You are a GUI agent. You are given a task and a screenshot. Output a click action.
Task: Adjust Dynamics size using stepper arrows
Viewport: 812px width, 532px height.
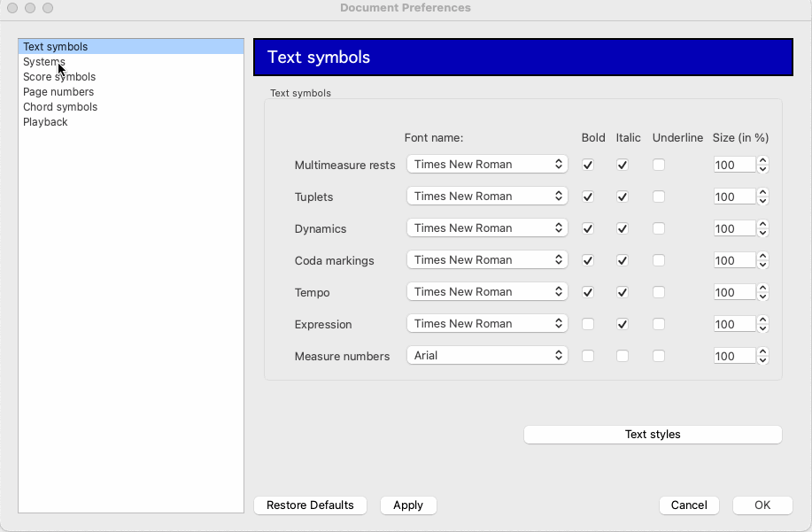(762, 228)
